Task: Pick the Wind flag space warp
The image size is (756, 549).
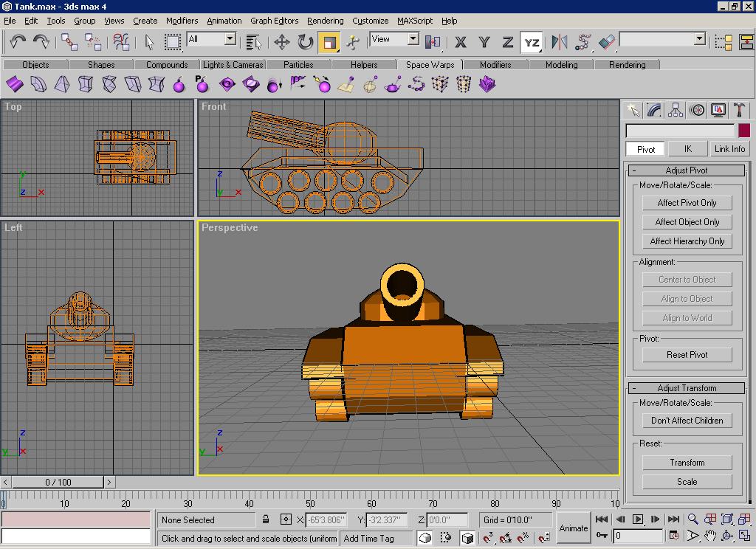Action: [x=298, y=84]
